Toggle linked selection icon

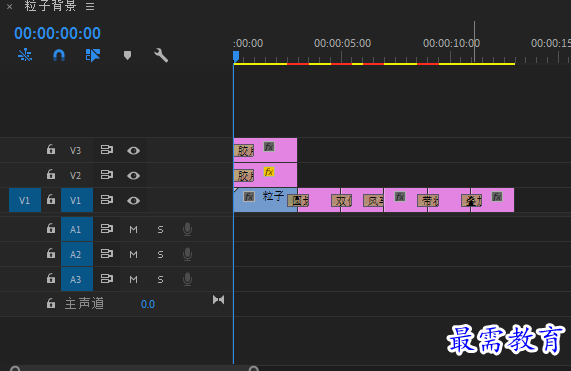92,55
